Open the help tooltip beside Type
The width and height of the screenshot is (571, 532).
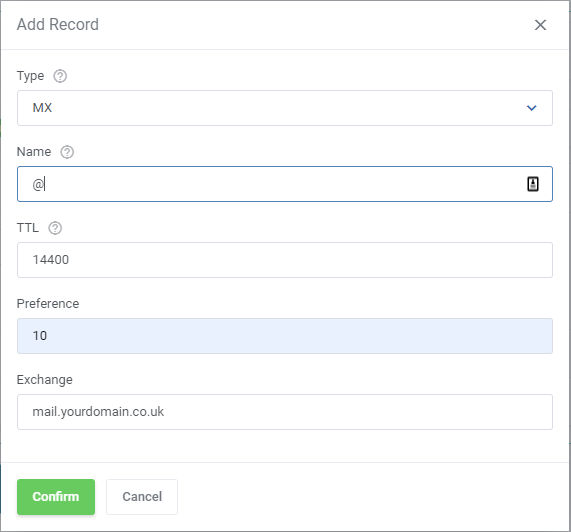[x=60, y=76]
